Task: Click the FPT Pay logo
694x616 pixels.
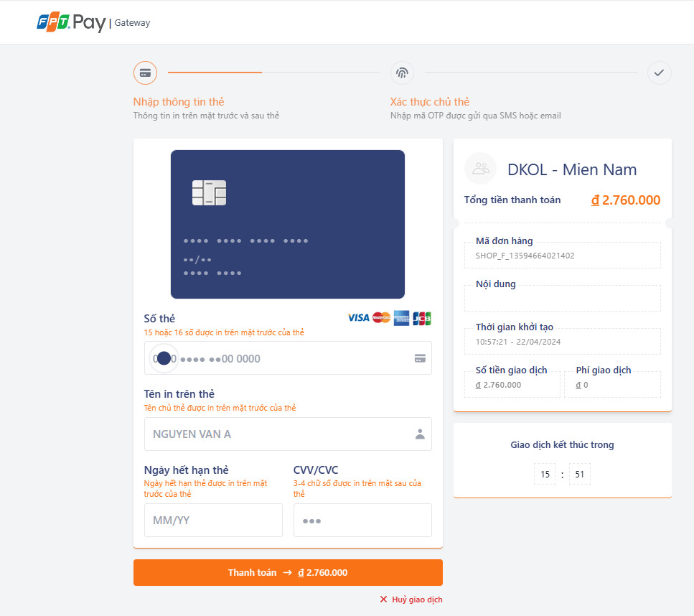Action: [72, 22]
